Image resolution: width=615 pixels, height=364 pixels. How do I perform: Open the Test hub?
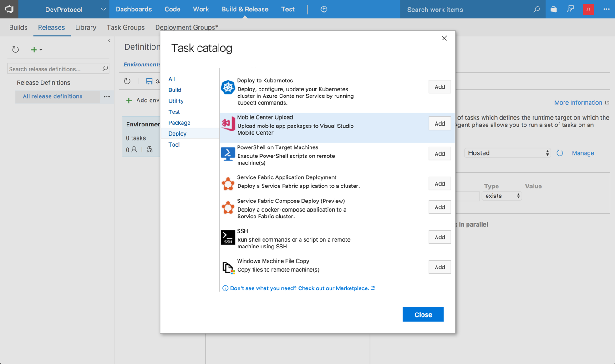pos(288,9)
